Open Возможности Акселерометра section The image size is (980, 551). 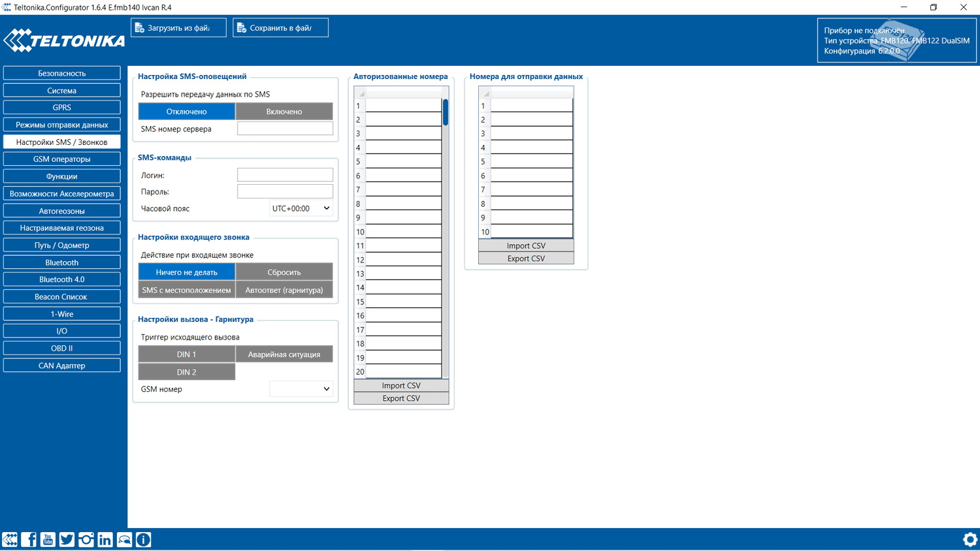[61, 193]
